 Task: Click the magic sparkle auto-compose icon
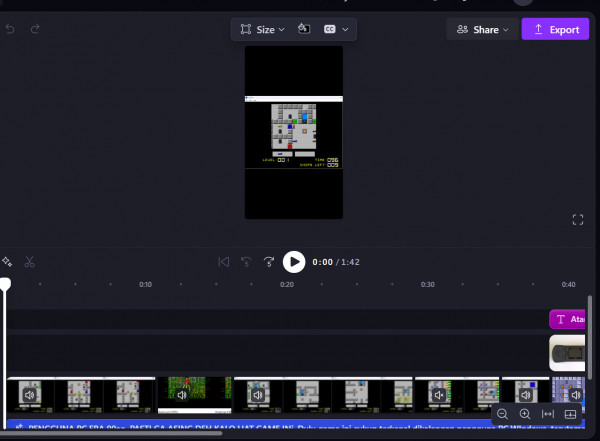7,262
